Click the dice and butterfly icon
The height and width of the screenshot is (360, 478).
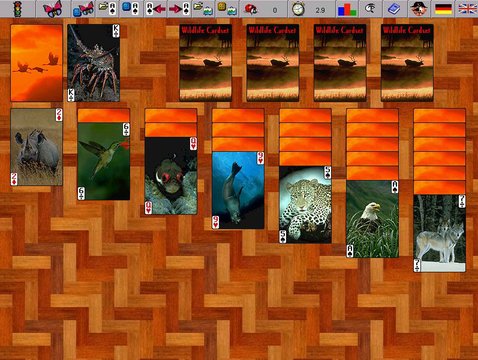click(83, 9)
